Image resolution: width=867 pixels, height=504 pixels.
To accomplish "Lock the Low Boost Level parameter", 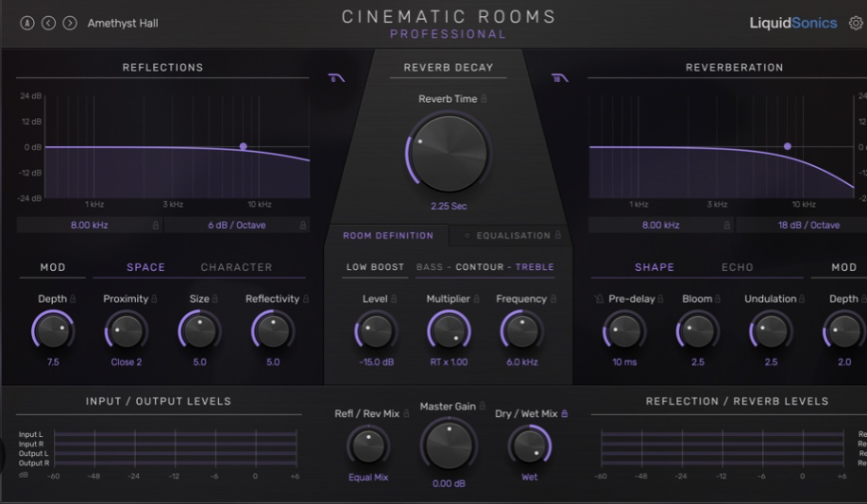I will [394, 298].
